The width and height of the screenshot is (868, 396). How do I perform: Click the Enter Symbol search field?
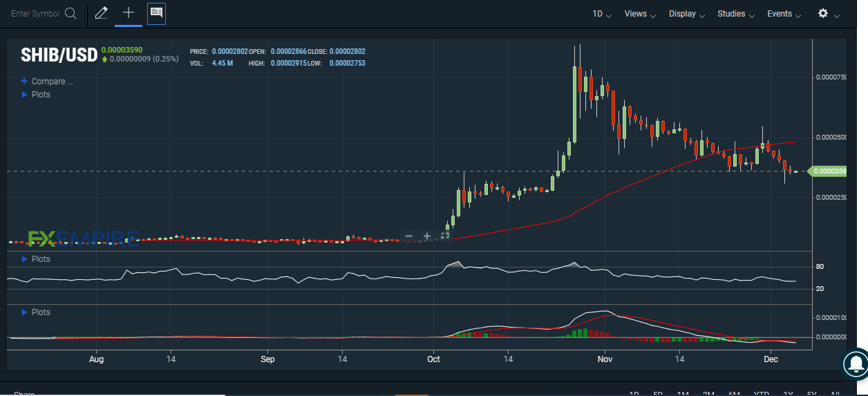point(36,13)
